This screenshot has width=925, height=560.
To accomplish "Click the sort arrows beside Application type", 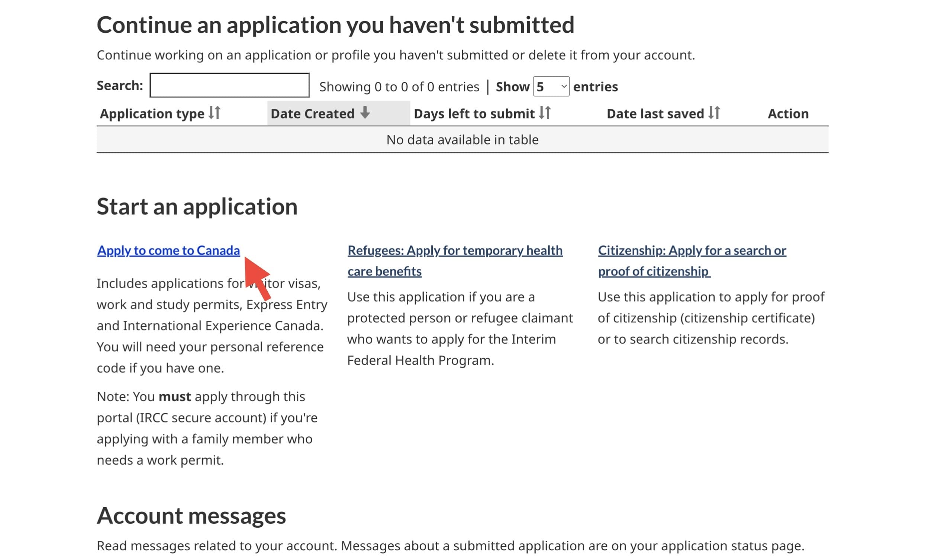I will pyautogui.click(x=215, y=113).
